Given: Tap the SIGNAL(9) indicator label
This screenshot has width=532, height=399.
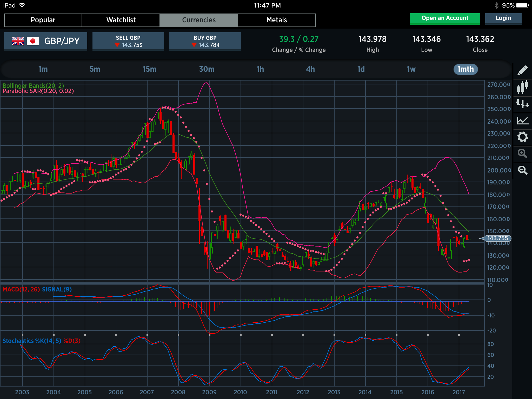Looking at the screenshot, I should 57,289.
